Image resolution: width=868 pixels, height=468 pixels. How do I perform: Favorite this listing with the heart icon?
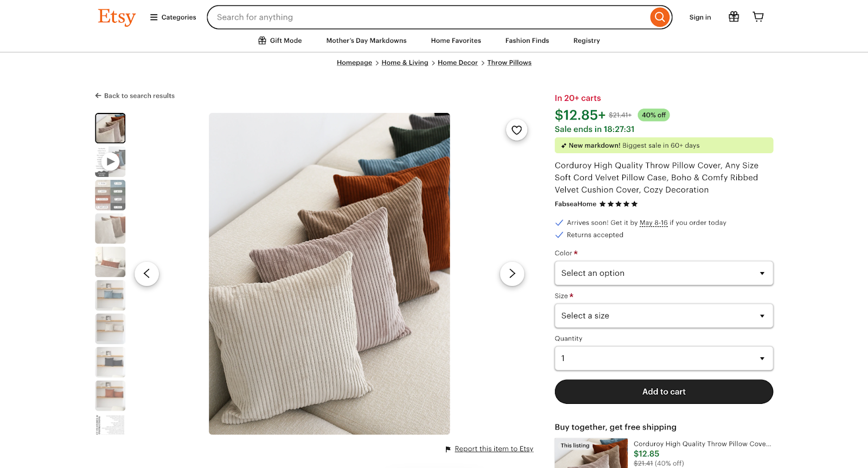coord(516,130)
